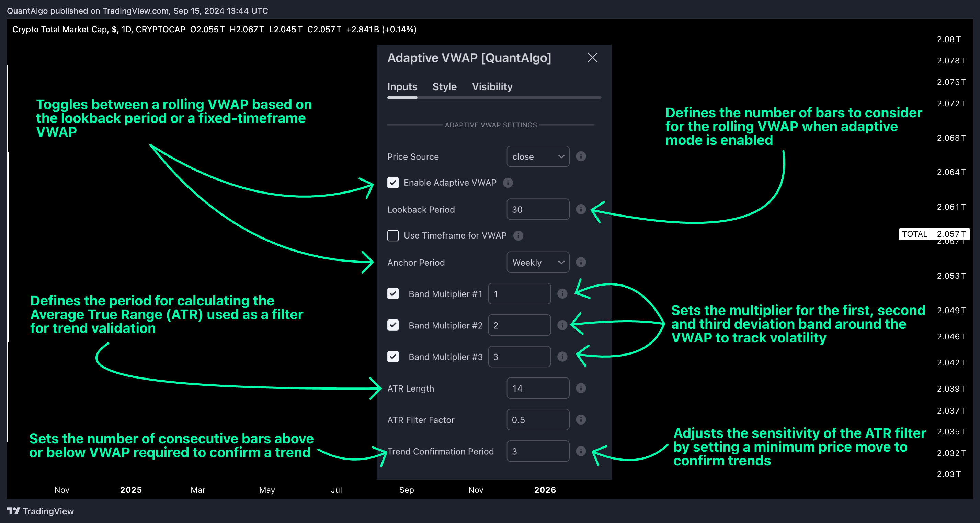Click the 2.064 T price scale label
This screenshot has height=523, width=980.
pyautogui.click(x=951, y=172)
